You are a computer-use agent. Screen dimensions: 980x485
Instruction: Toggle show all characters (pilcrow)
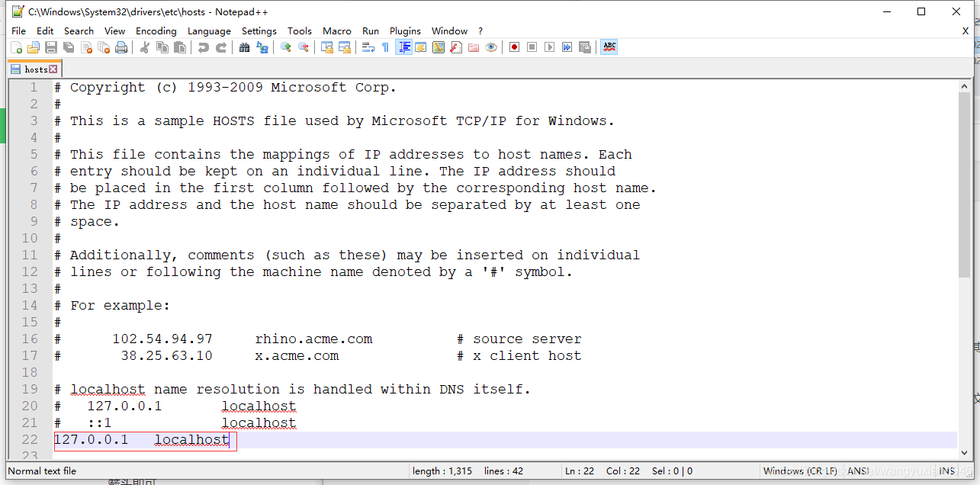click(x=386, y=47)
